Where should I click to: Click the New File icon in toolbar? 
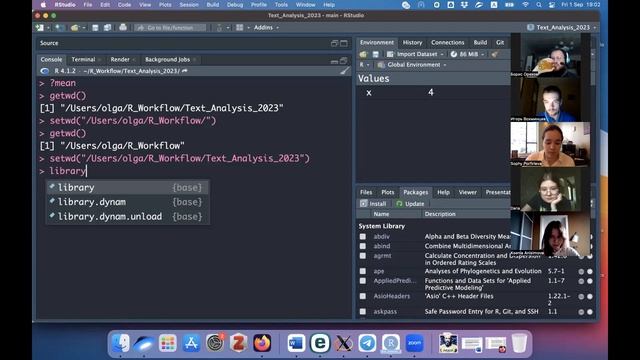click(x=40, y=27)
